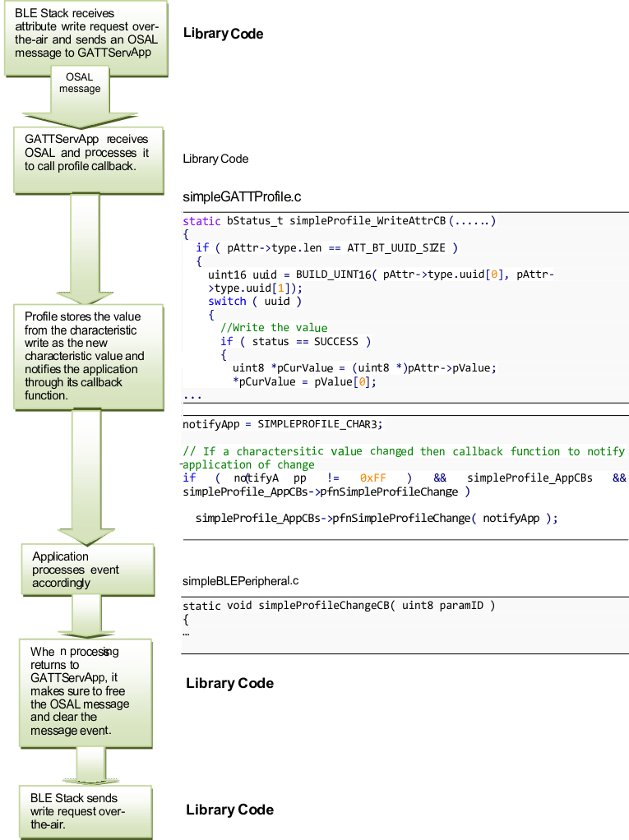The width and height of the screenshot is (629, 840).
Task: Click the simpleProfile_WriteAttrCB function declaration line
Action: pyautogui.click(x=339, y=221)
